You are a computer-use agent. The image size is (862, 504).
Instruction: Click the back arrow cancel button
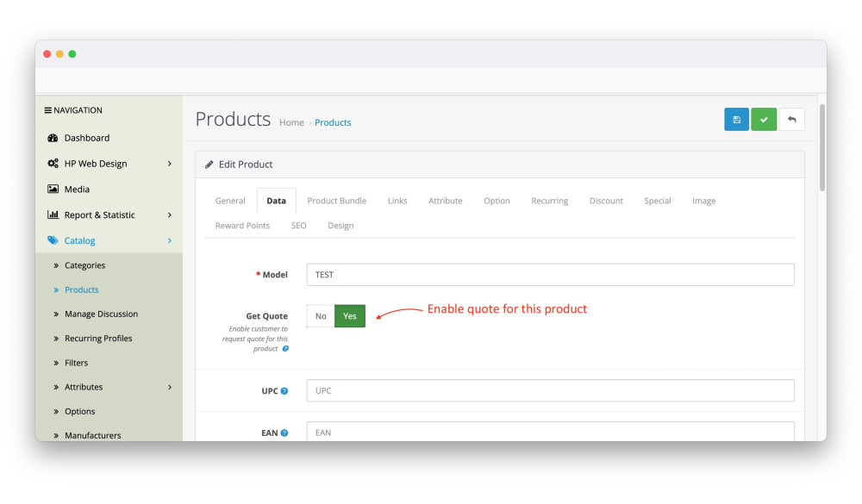[791, 120]
